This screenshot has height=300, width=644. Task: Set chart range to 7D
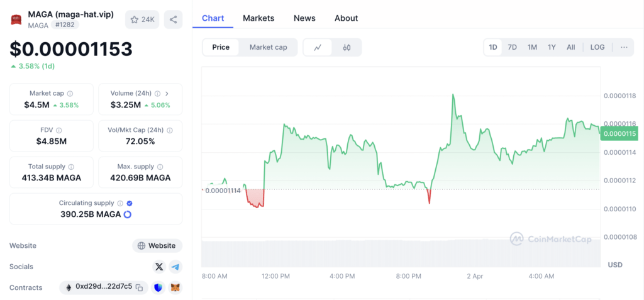(x=512, y=47)
